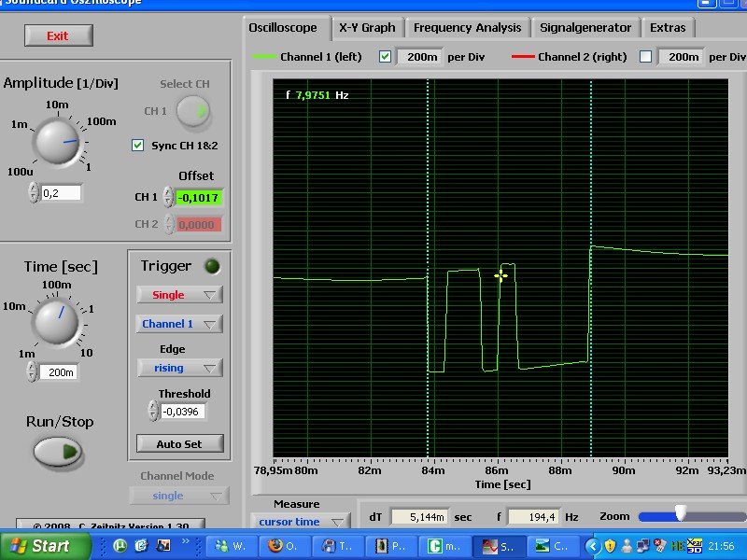
Task: Click the Time knob
Action: (56, 322)
